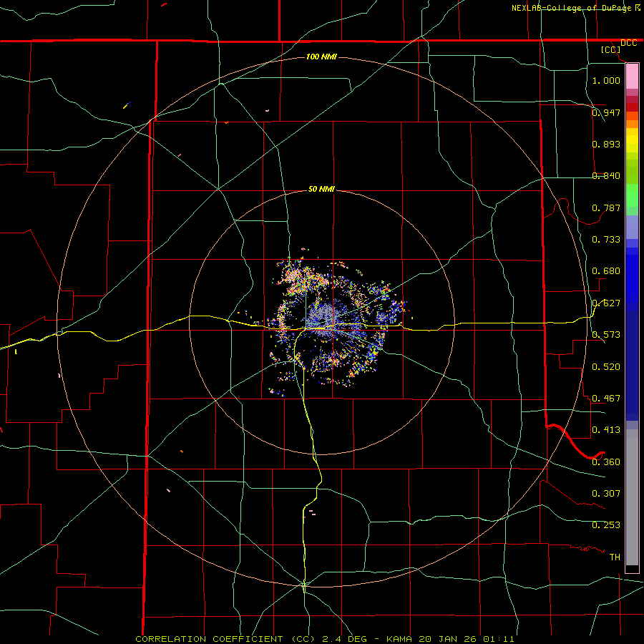
Task: Click the KAMA radar site identifier
Action: pyautogui.click(x=399, y=639)
